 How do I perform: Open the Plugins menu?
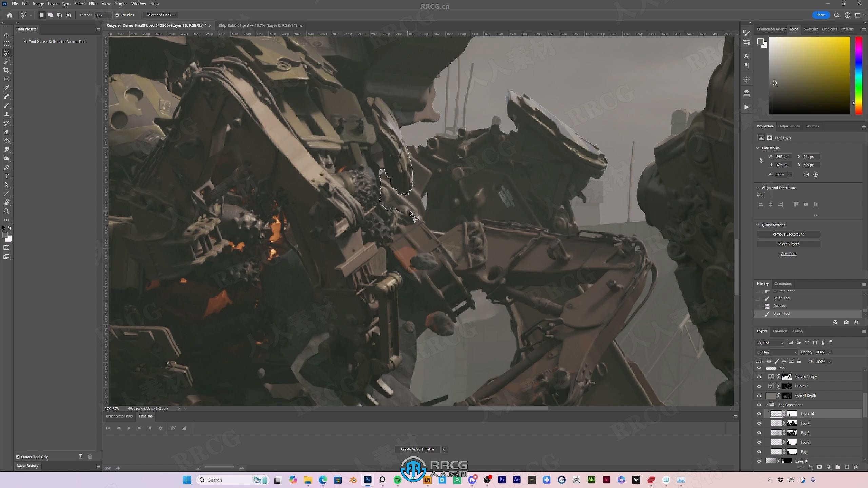[121, 4]
